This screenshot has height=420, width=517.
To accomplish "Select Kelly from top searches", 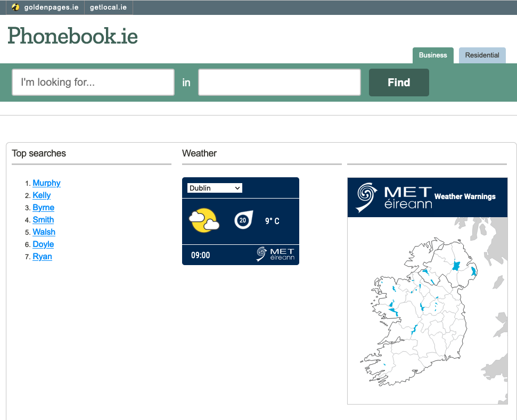I will [42, 195].
